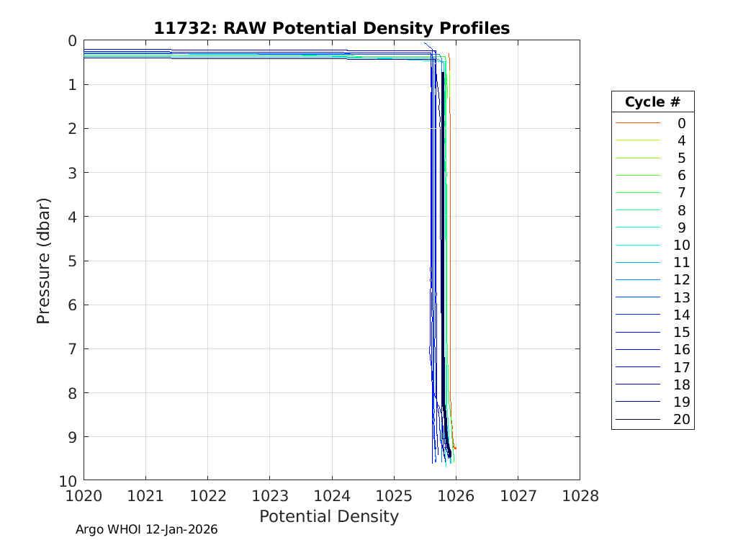Click the 5 tick on the pressure axis
Viewport: 756px width, 540px height.
pyautogui.click(x=71, y=261)
